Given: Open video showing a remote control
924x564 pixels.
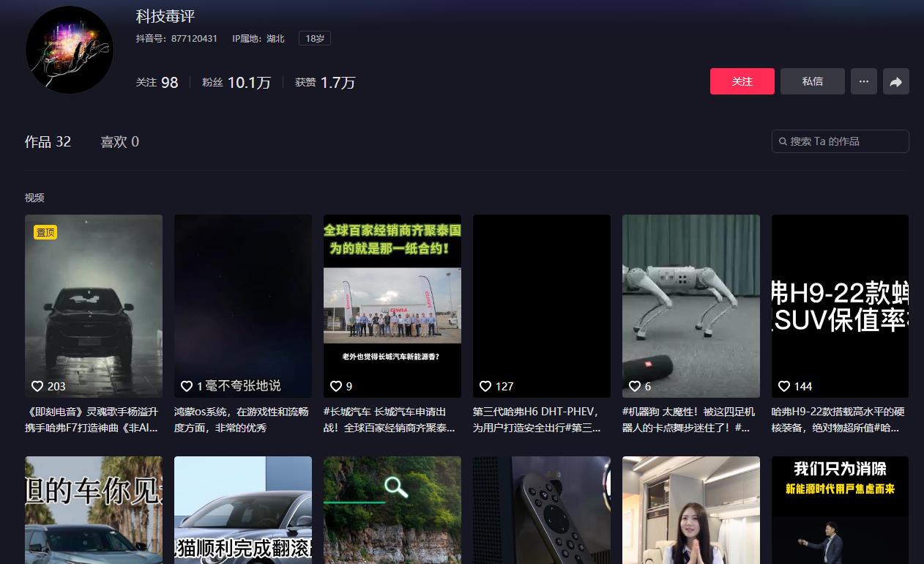Looking at the screenshot, I should [542, 510].
